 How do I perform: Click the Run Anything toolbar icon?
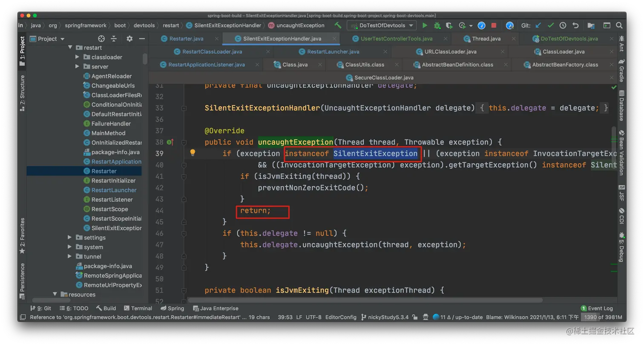click(607, 26)
